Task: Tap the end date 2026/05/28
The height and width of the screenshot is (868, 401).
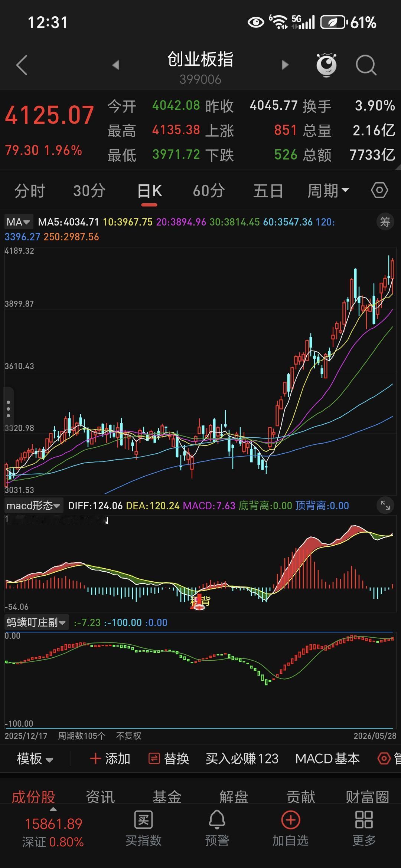Action: point(375,736)
